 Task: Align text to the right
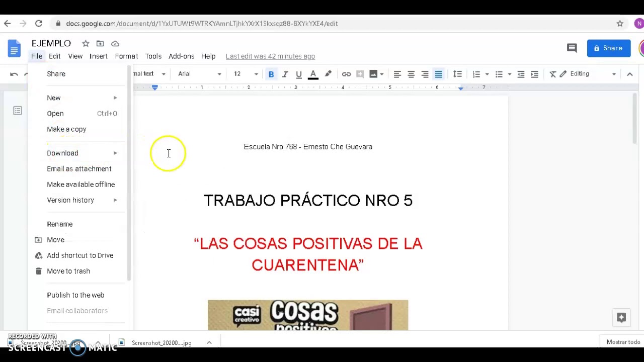(425, 74)
